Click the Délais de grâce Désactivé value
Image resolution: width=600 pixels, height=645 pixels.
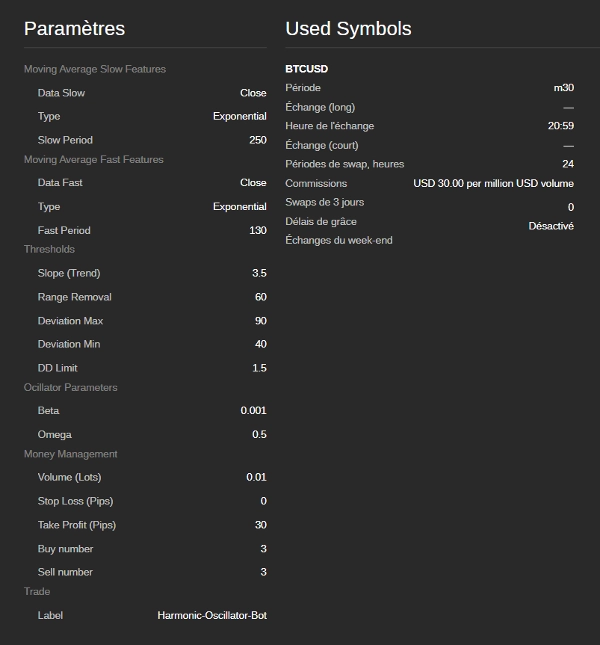(551, 226)
